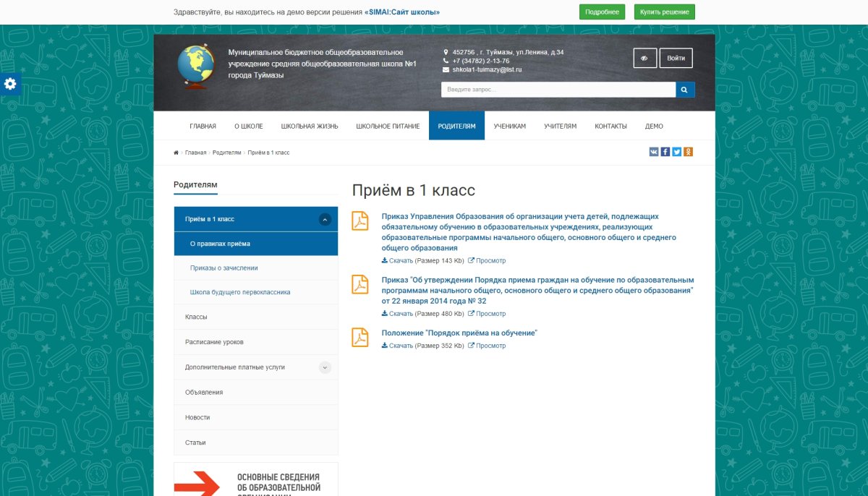Viewport: 868px width, 496px height.
Task: Collapse the Приём в 1 класс section
Action: (325, 218)
